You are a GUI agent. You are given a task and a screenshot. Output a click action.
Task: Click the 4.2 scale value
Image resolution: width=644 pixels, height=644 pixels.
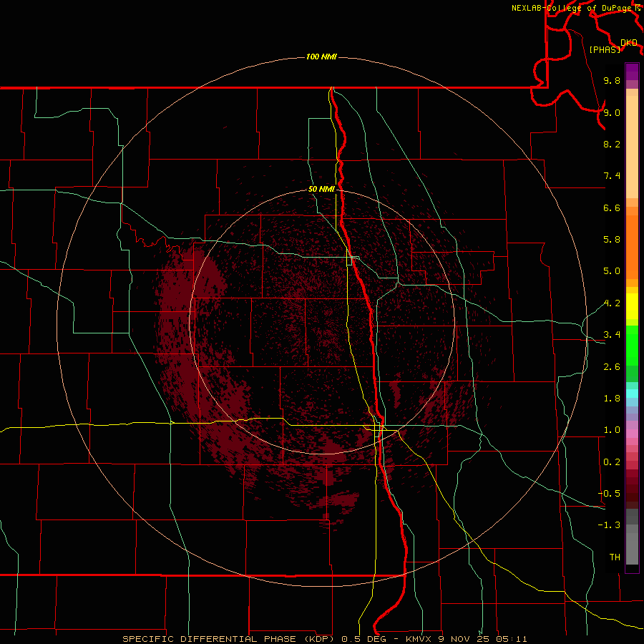(x=612, y=303)
